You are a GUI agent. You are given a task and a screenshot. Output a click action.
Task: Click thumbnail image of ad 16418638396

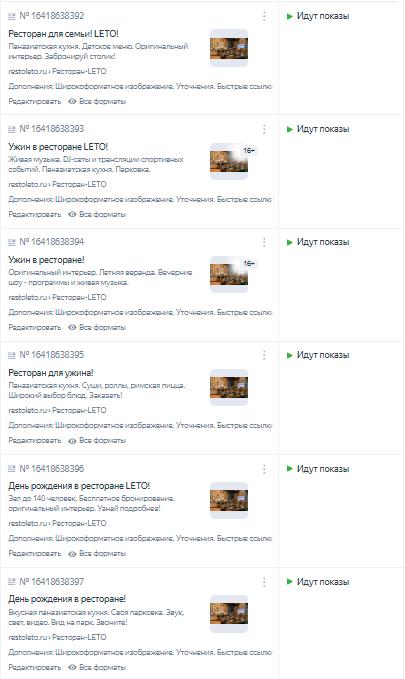point(229,500)
